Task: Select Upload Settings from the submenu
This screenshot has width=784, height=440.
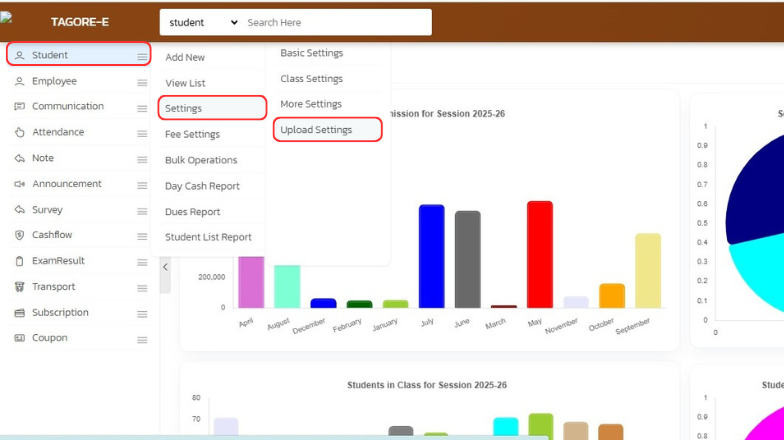Action: tap(316, 130)
